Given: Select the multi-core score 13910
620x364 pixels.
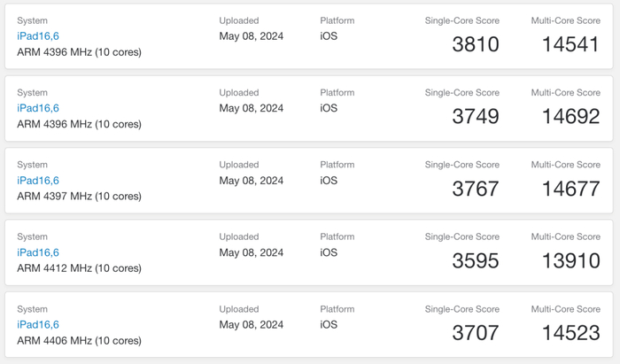Looking at the screenshot, I should coord(570,261).
